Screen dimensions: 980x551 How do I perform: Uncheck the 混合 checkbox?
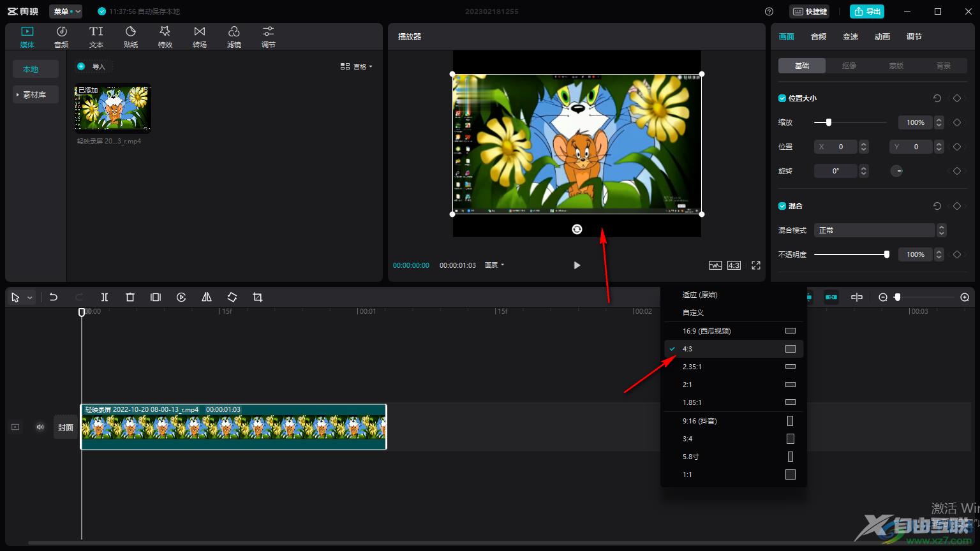(x=782, y=206)
